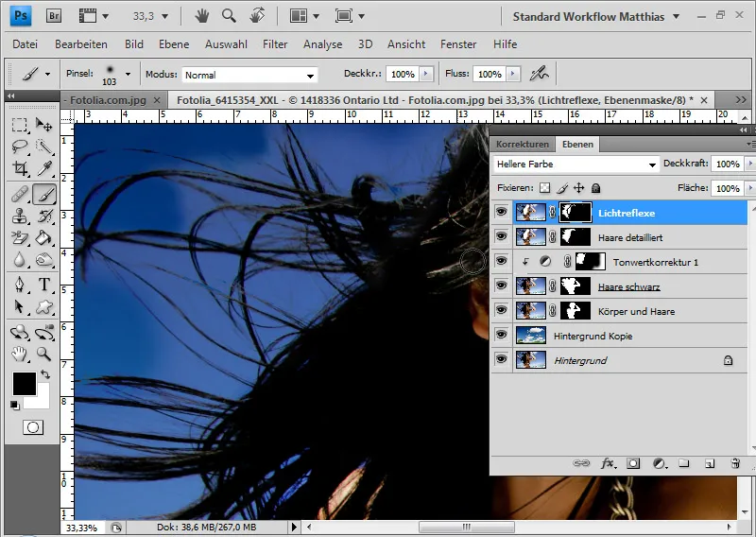Screen dimensions: 756x537
Task: Launch Adobe Bridge
Action: coord(54,16)
